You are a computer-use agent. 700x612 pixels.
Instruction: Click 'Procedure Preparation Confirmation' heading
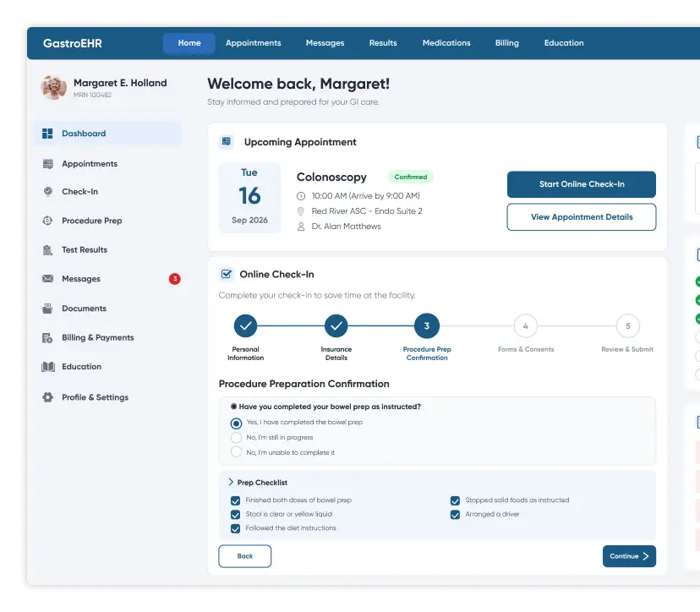pyautogui.click(x=304, y=384)
